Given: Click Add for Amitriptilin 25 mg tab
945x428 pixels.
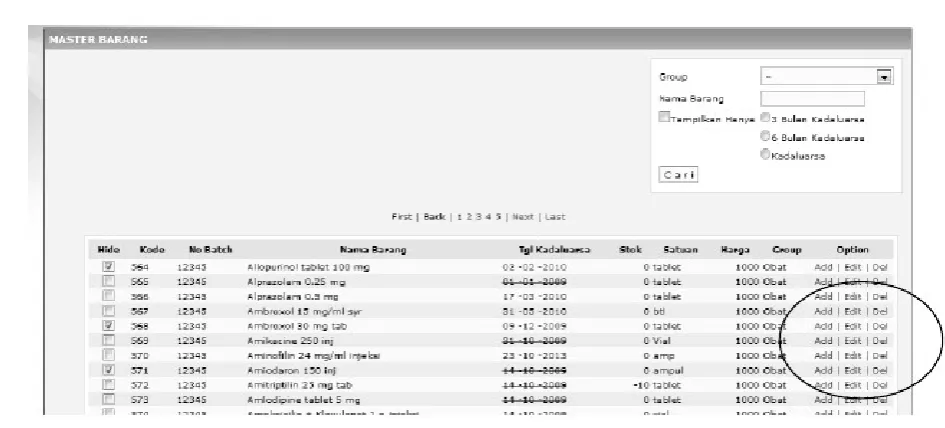Looking at the screenshot, I should coord(823,385).
